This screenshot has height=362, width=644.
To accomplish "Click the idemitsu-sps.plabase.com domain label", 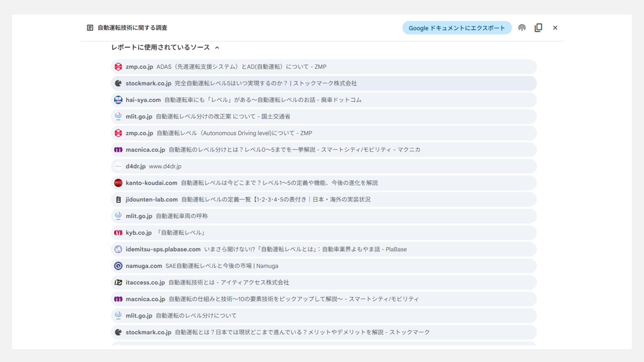I will tap(163, 249).
